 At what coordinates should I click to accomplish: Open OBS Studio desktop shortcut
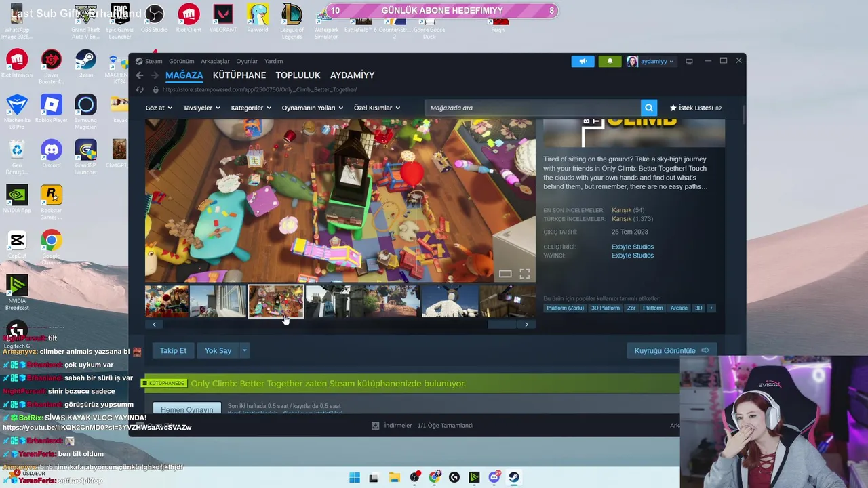pyautogui.click(x=154, y=17)
